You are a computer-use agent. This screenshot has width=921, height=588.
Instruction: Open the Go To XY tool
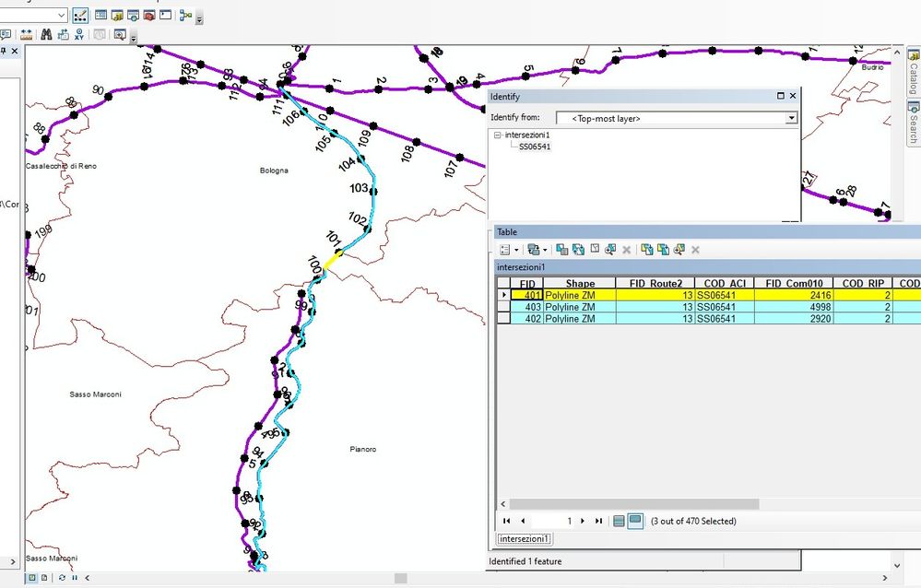click(x=79, y=35)
